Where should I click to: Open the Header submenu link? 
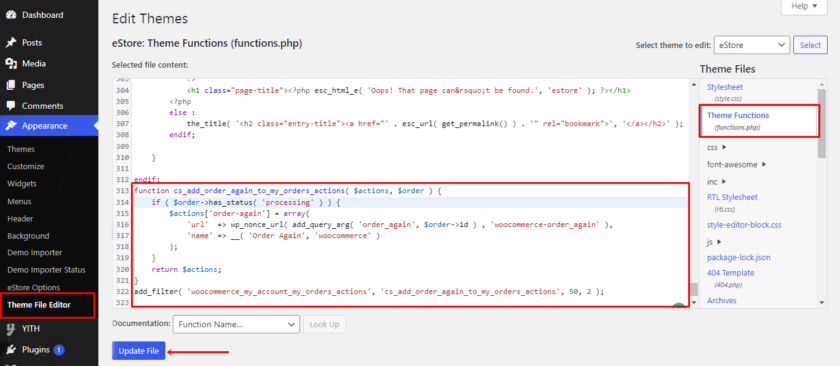coord(20,219)
